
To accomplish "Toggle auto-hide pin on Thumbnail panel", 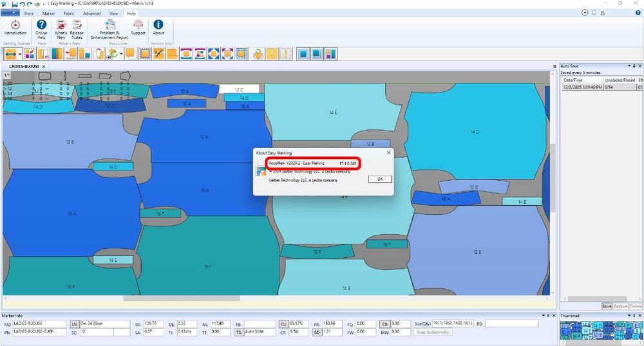I will point(634,316).
